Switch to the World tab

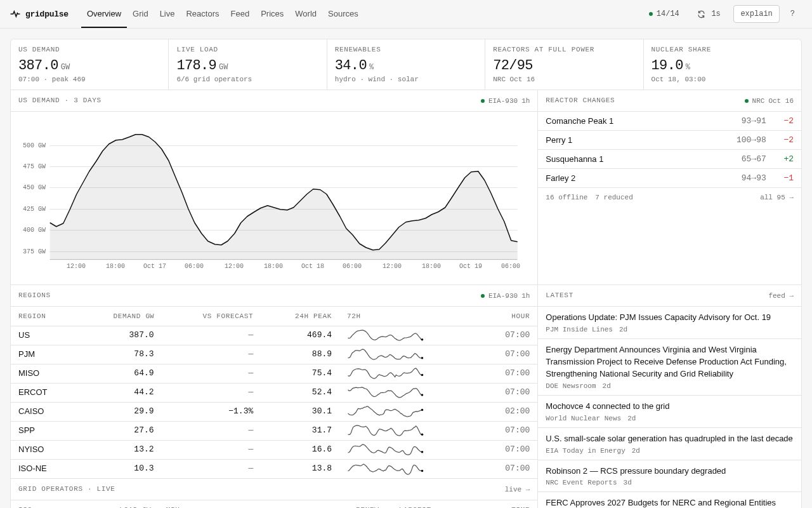pos(306,14)
